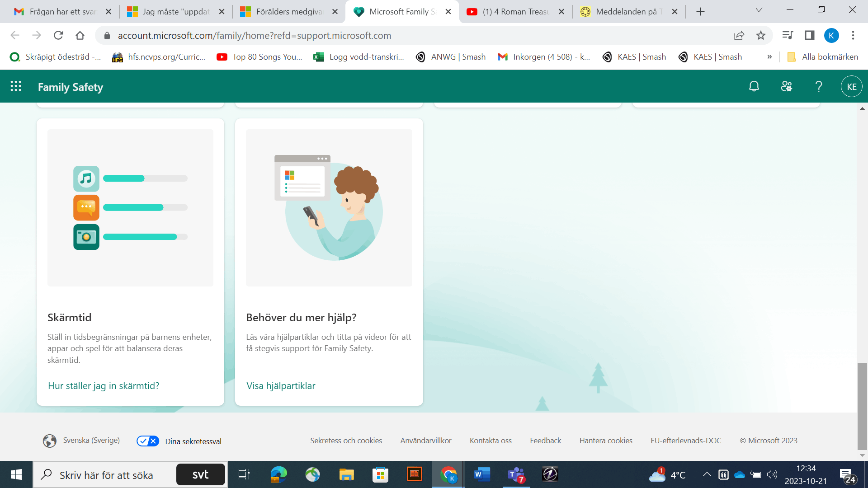
Task: Switch to the Roman Treasures YouTube tab
Action: (515, 12)
